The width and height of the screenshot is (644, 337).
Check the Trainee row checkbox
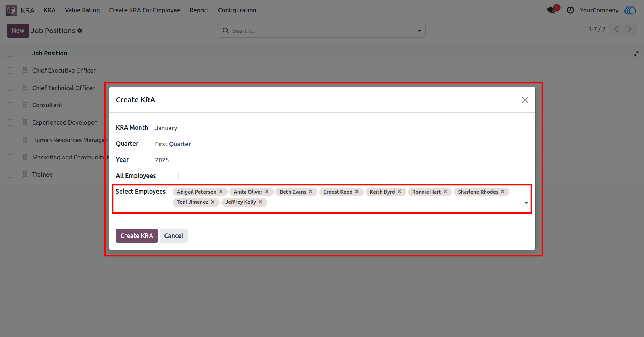pyautogui.click(x=10, y=174)
